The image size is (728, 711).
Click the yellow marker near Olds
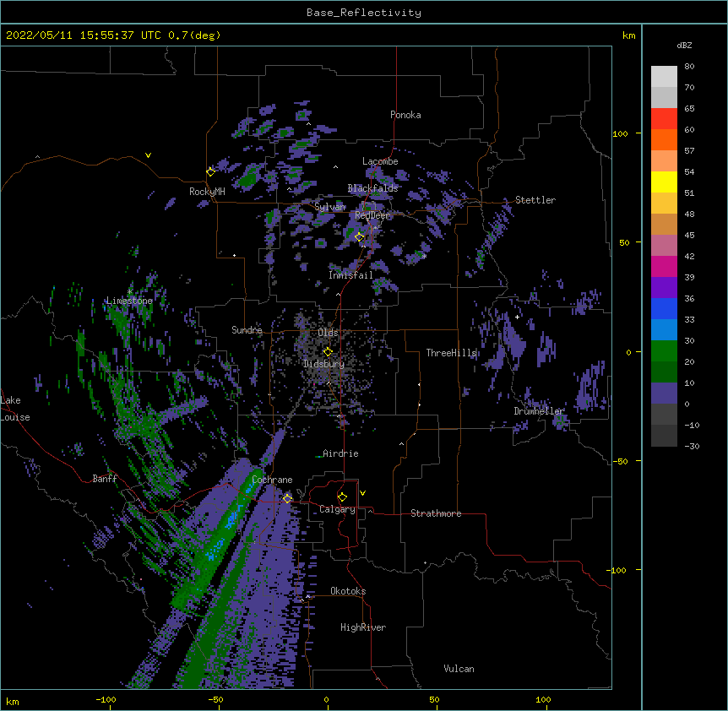click(328, 351)
